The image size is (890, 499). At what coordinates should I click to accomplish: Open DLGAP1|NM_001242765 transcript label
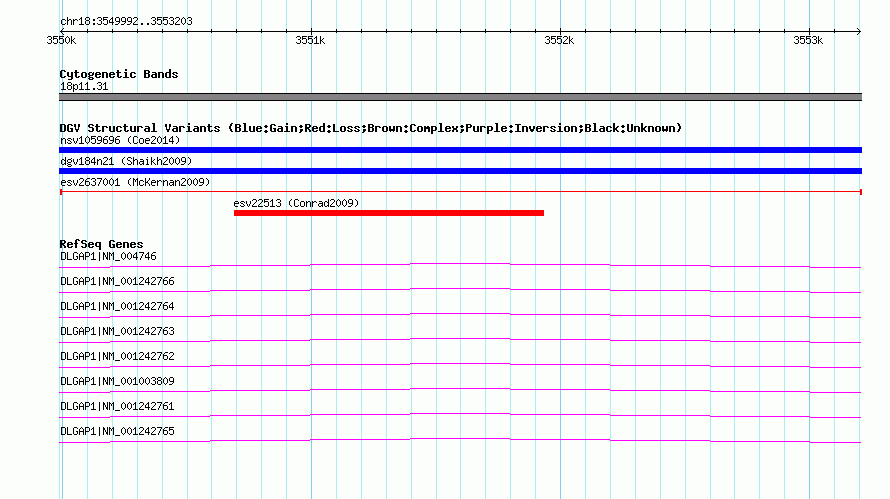pyautogui.click(x=117, y=431)
